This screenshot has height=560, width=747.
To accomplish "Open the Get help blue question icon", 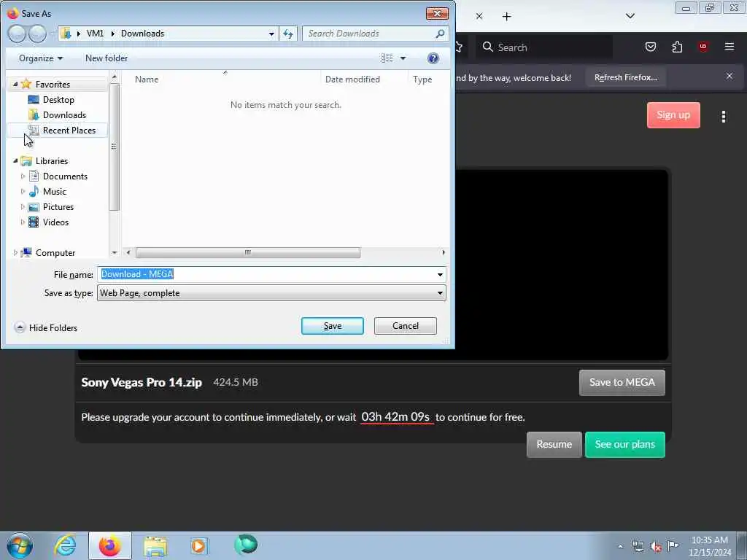I will (433, 58).
